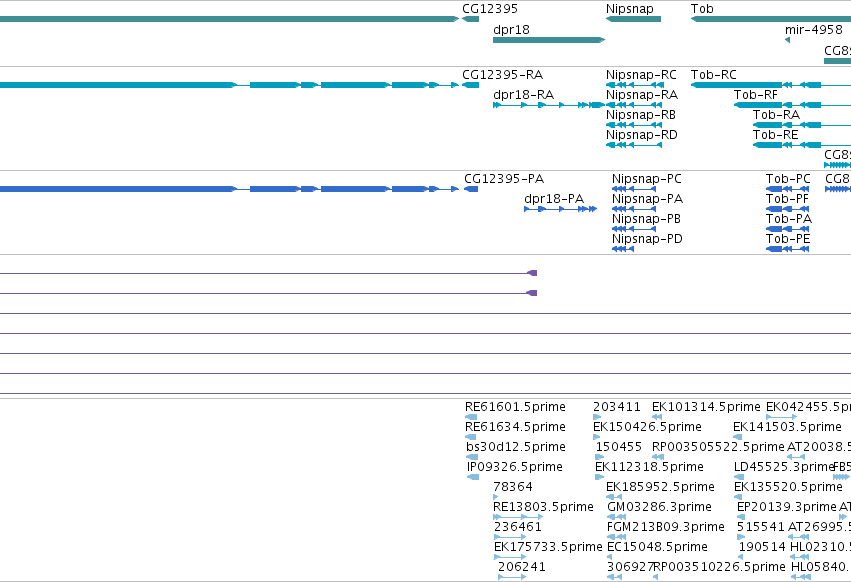Choose the Tob-RE transcript

(x=776, y=135)
